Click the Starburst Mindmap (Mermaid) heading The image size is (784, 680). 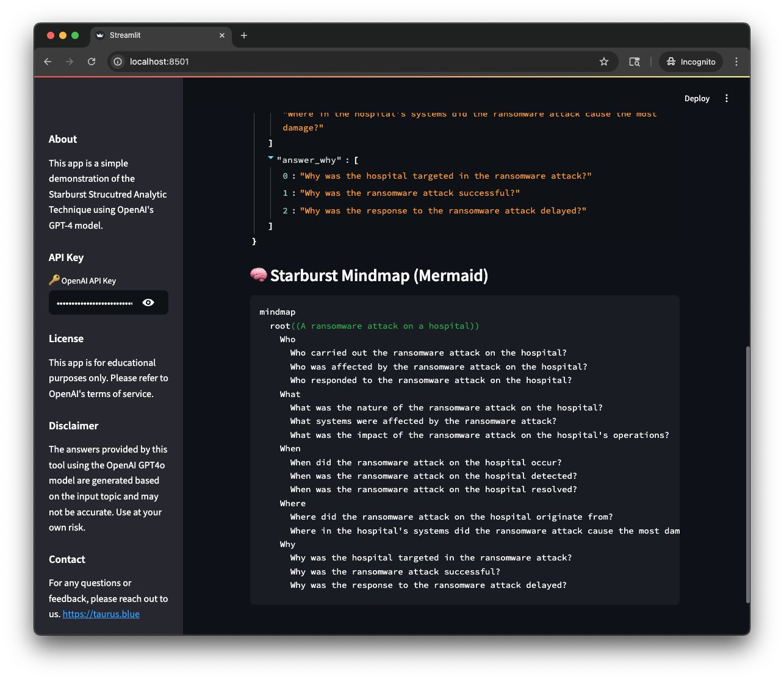point(379,276)
